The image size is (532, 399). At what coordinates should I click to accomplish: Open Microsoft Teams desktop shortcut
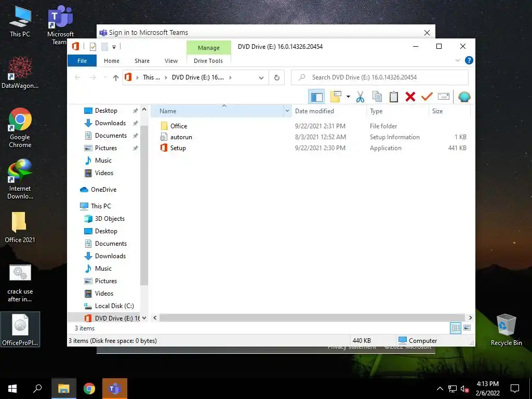60,25
